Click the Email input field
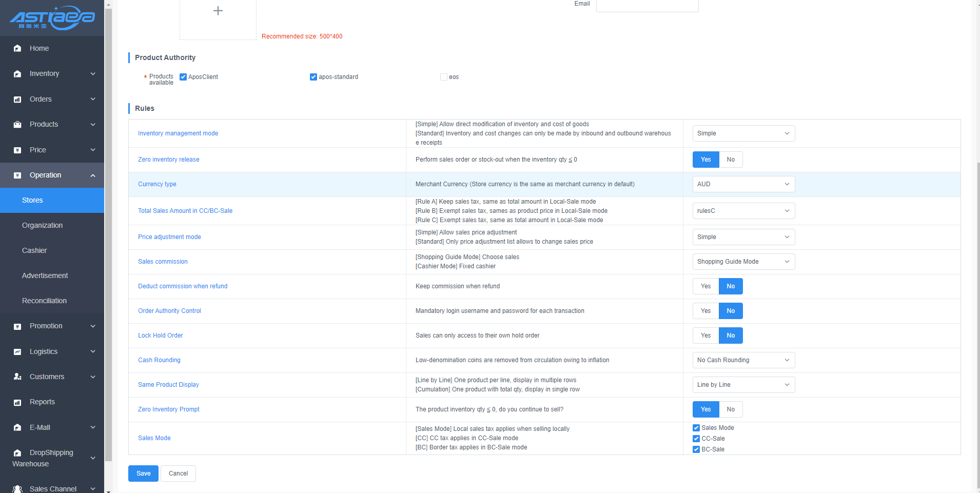This screenshot has height=493, width=980. (647, 5)
